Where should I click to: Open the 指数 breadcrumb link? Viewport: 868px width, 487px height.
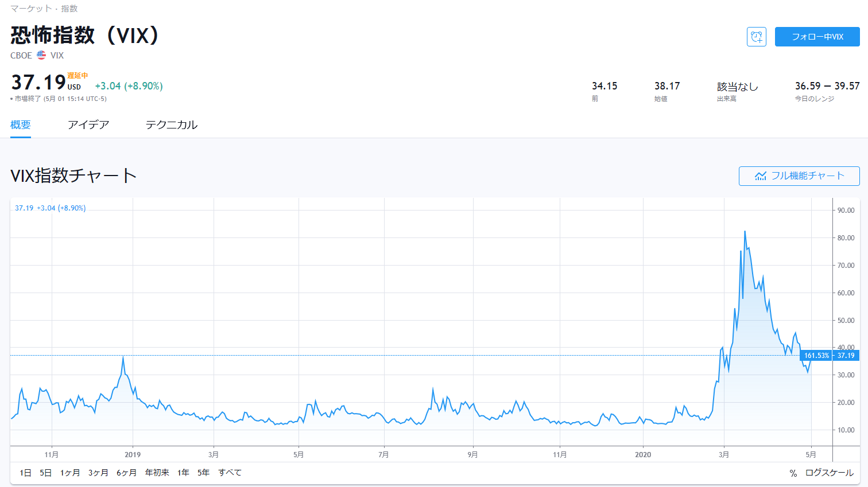[69, 9]
